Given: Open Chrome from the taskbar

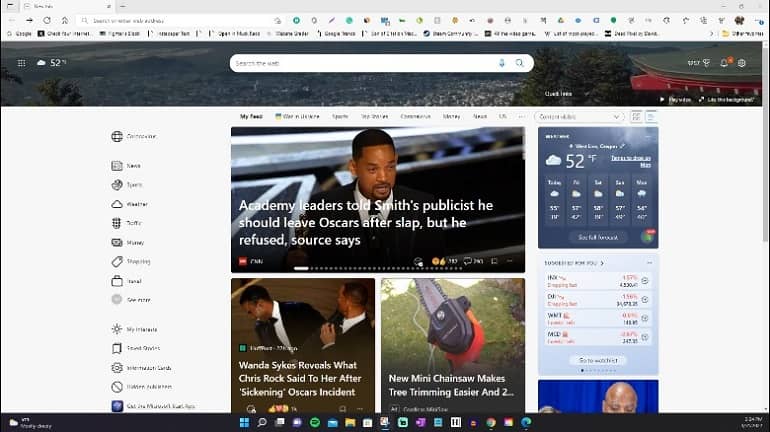Looking at the screenshot, I should click(x=491, y=422).
